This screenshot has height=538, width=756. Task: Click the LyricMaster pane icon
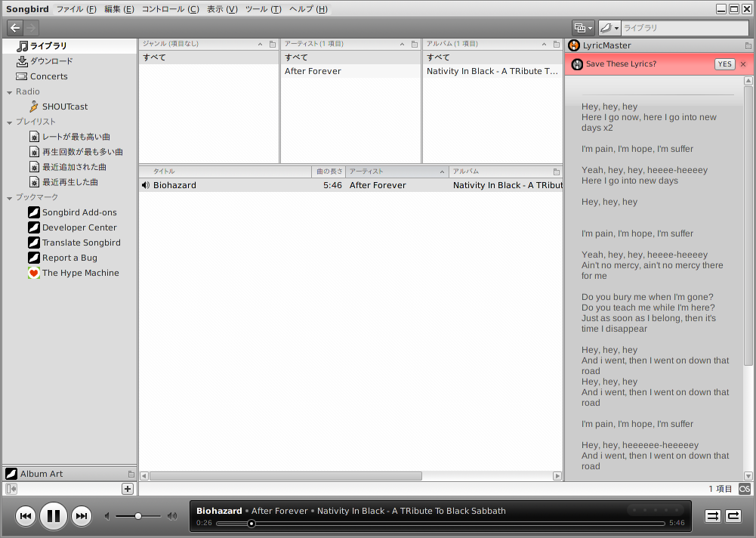coord(574,45)
